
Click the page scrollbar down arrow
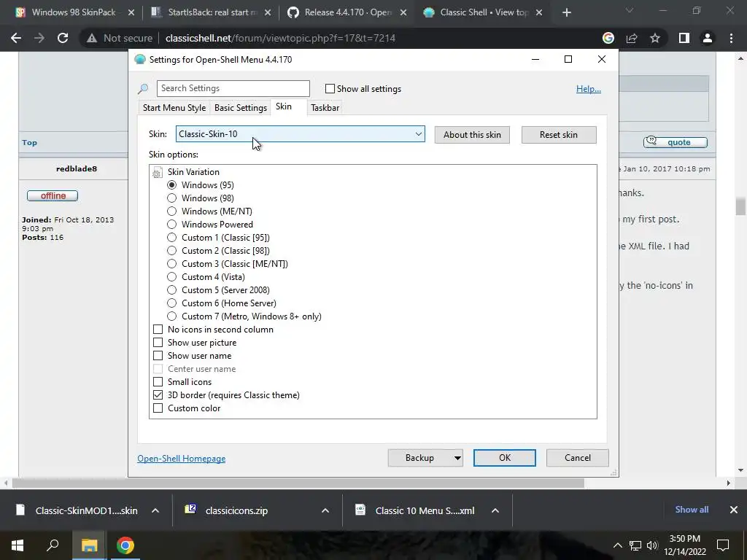click(740, 470)
